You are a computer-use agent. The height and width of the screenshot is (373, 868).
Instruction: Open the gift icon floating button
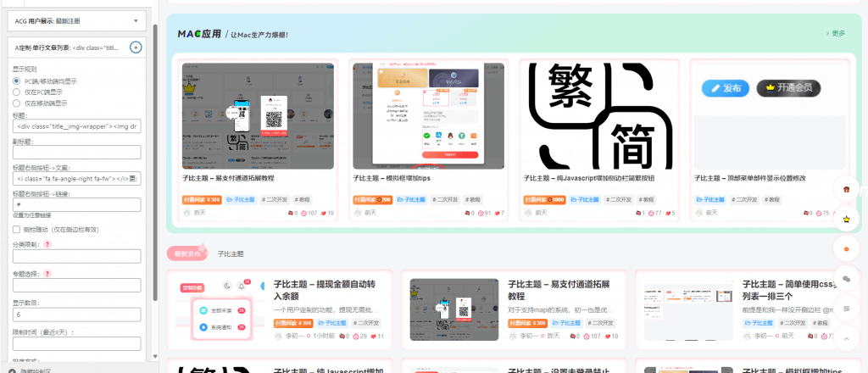tap(846, 189)
